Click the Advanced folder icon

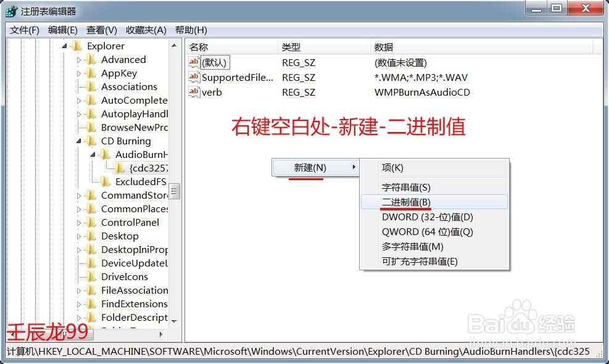(91, 60)
